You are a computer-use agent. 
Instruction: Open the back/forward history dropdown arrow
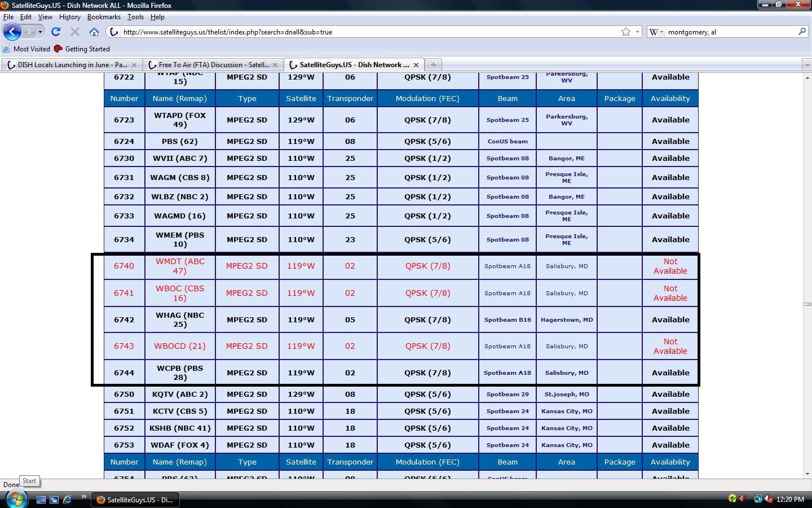click(x=40, y=32)
